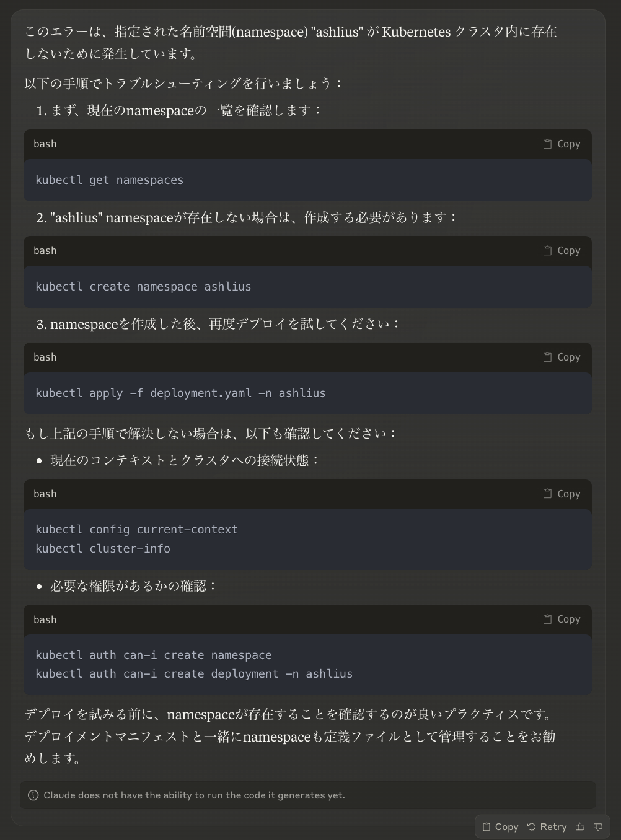This screenshot has height=840, width=621.
Task: Copy the "kubectl get namespaces" code block
Action: pyautogui.click(x=561, y=144)
